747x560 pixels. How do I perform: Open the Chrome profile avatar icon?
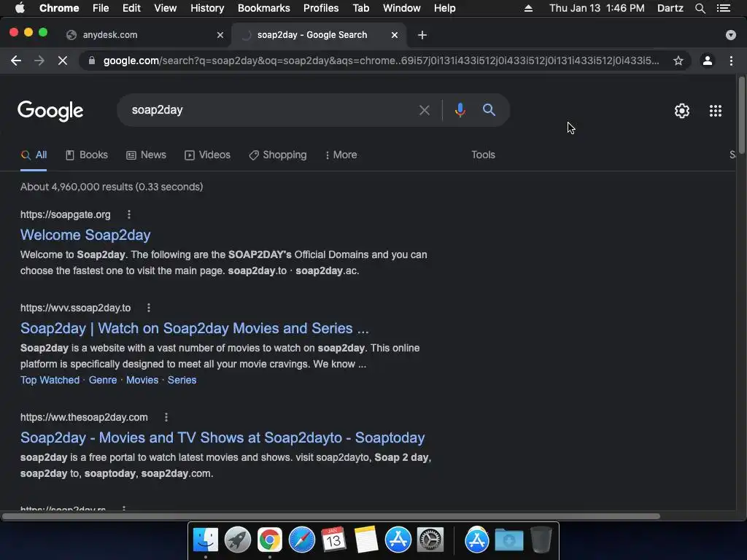[708, 61]
